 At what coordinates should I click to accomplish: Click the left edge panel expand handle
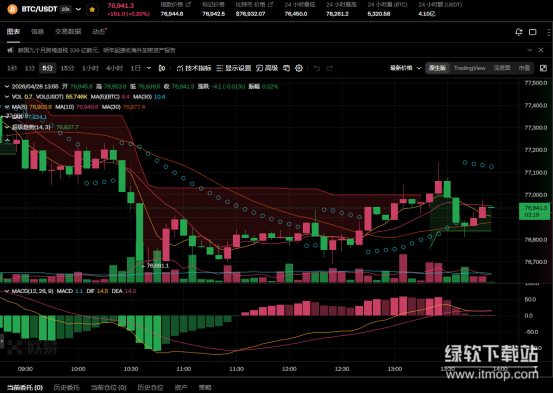2,341
